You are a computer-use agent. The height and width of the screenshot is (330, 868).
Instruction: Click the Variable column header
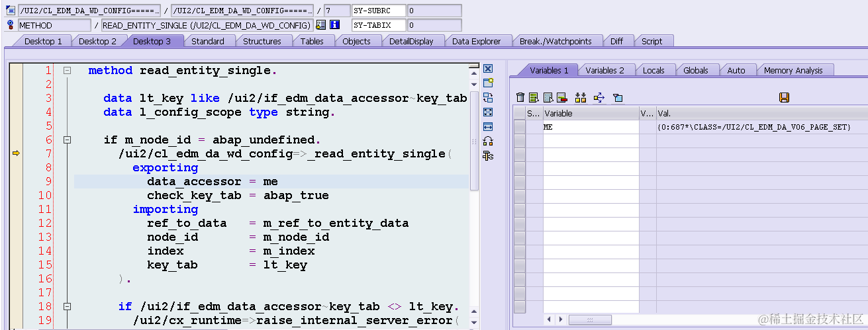pyautogui.click(x=591, y=113)
